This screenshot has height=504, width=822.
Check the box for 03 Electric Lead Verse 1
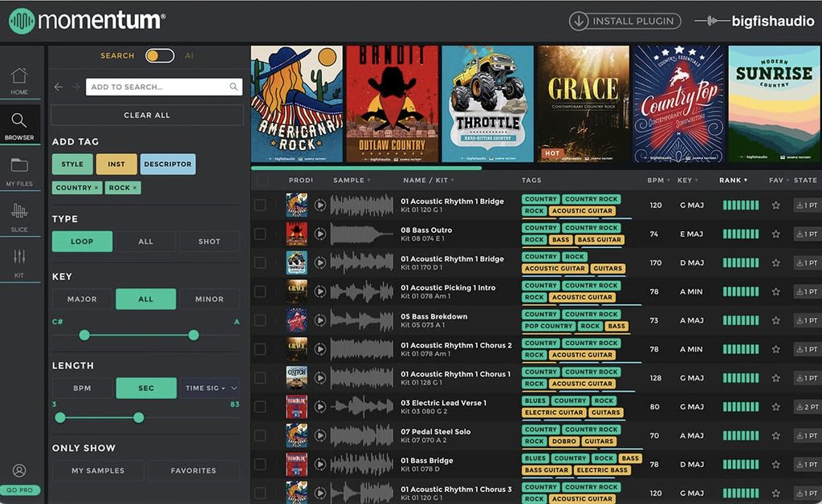tap(260, 407)
